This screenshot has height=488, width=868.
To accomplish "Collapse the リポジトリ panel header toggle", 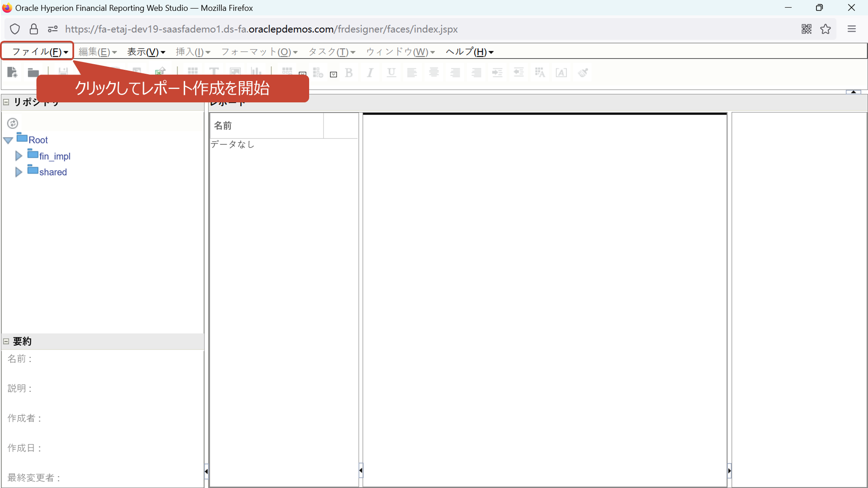I will (x=6, y=102).
